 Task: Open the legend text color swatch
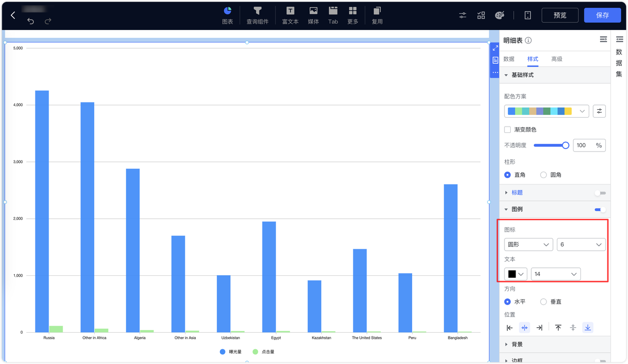(x=516, y=274)
